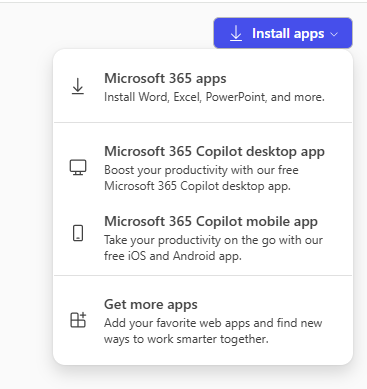Click the grid-plus icon beside Get more apps
Viewport: 367px width, 389px height.
click(x=78, y=320)
